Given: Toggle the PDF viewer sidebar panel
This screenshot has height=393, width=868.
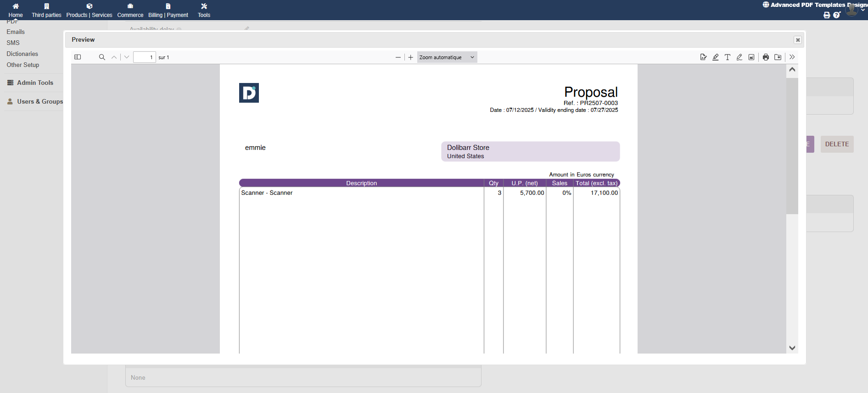Looking at the screenshot, I should pos(78,57).
